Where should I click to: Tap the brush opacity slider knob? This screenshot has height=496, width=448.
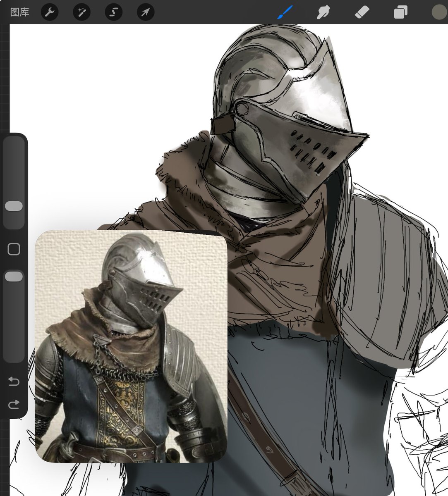[14, 276]
